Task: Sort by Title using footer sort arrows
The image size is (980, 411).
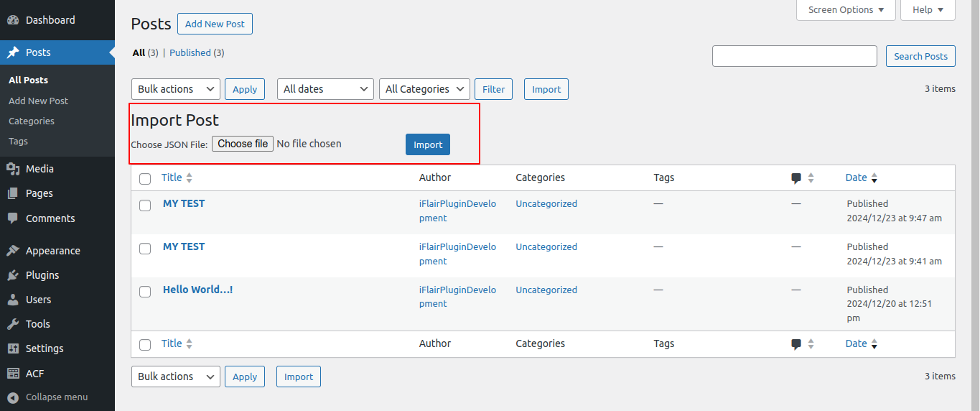Action: [190, 344]
